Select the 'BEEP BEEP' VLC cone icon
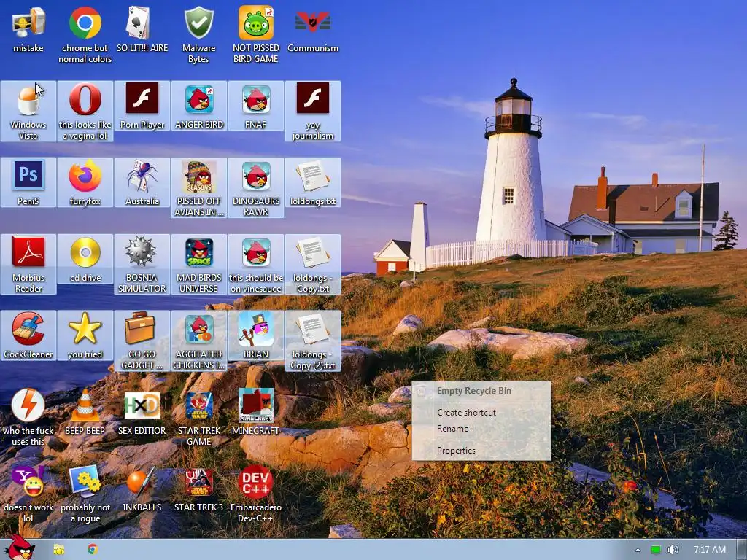 (x=85, y=412)
